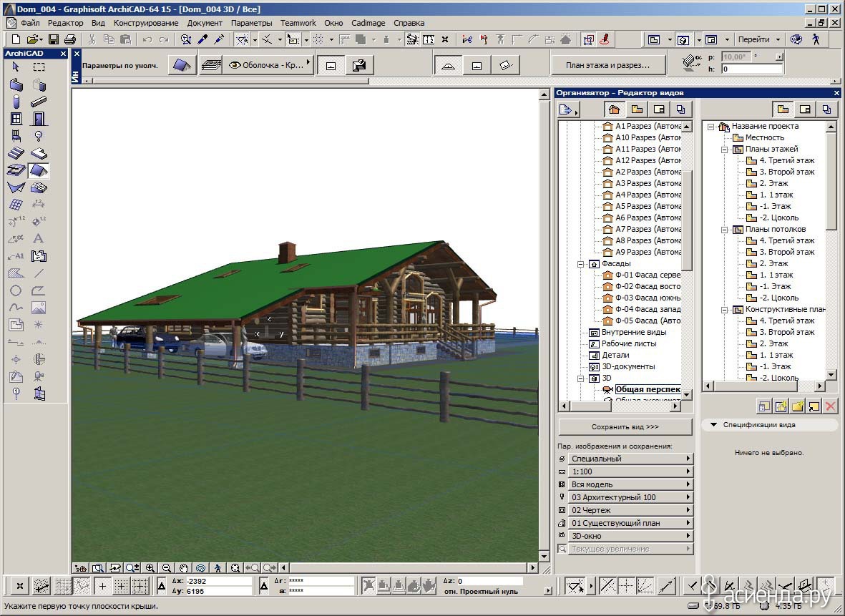Click the Print icon in the toolbar
The height and width of the screenshot is (616, 845).
(x=70, y=39)
